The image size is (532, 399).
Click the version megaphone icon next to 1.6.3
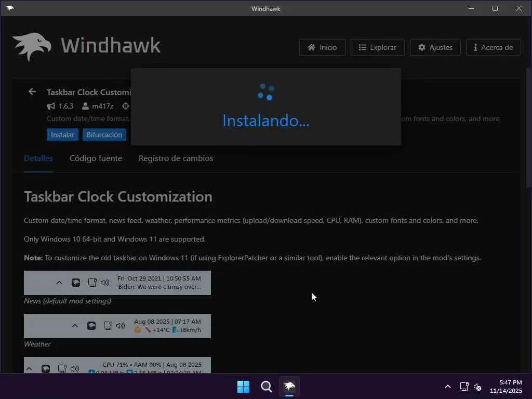(x=51, y=106)
